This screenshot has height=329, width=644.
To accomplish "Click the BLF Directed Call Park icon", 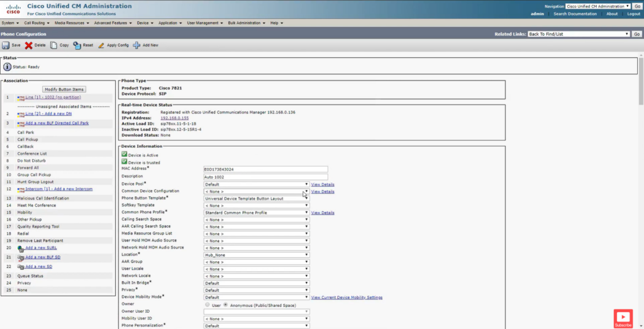I will click(x=21, y=123).
